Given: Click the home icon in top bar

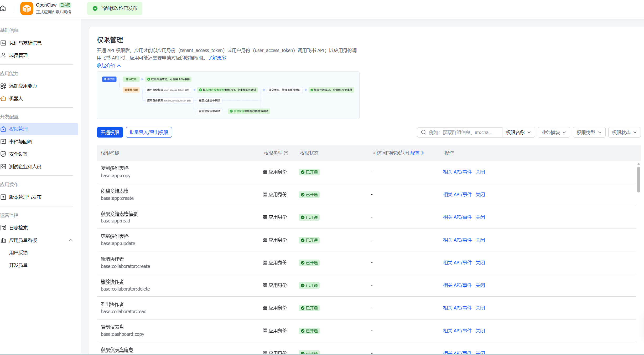Looking at the screenshot, I should pyautogui.click(x=3, y=8).
